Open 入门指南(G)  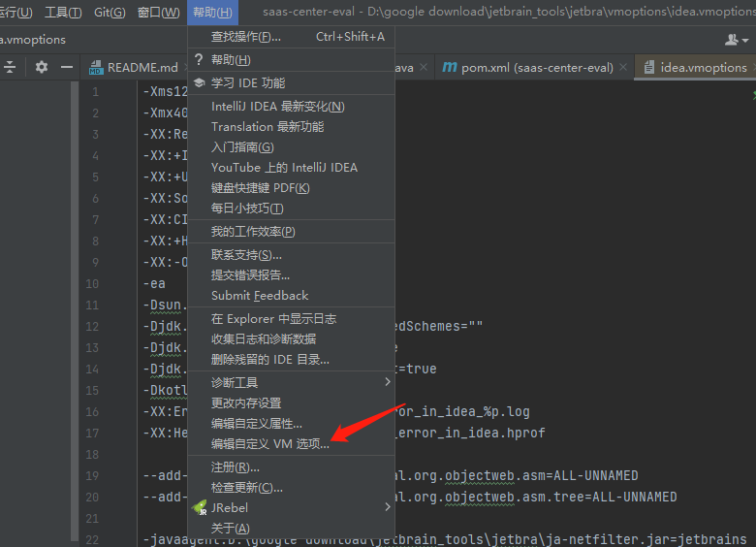(x=291, y=147)
